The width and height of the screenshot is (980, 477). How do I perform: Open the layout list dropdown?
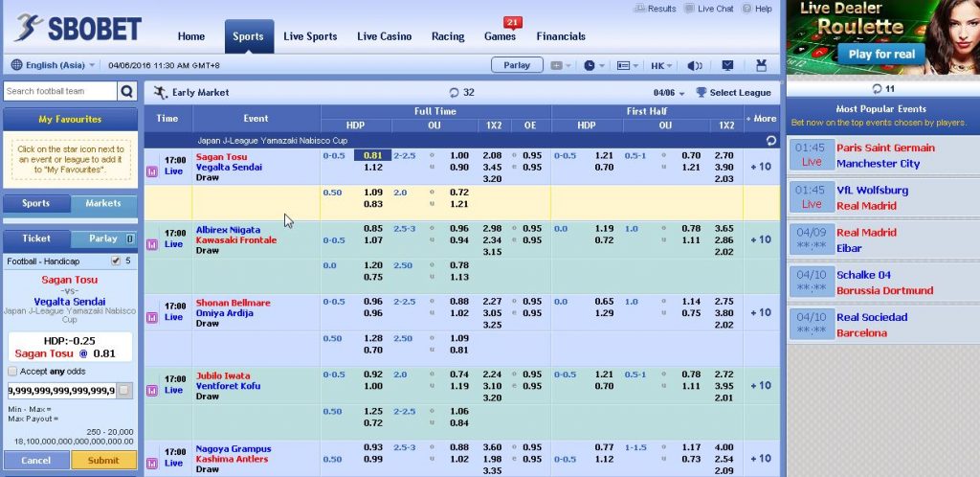[628, 66]
